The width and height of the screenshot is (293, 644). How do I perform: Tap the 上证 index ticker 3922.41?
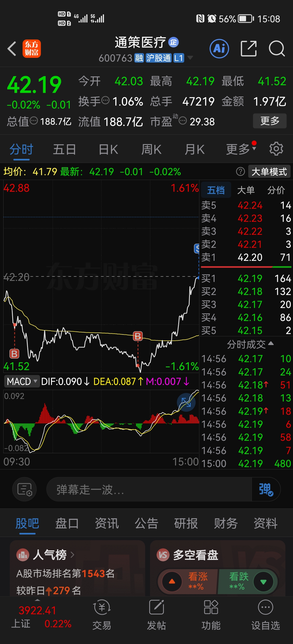tap(37, 610)
